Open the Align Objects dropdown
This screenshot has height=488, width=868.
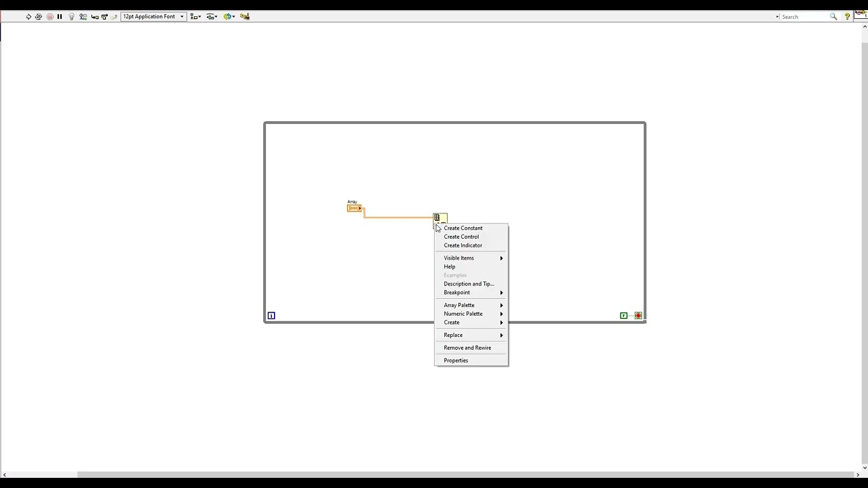(x=195, y=16)
